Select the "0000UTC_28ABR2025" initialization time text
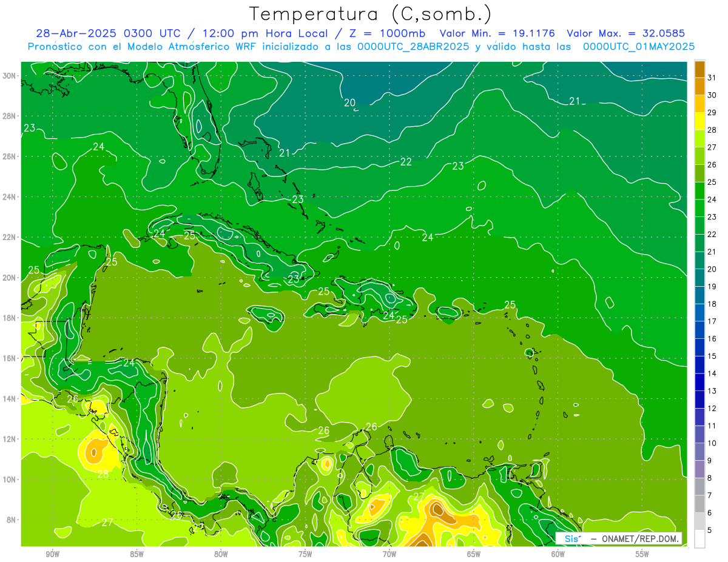This screenshot has height=562, width=728. tap(413, 47)
